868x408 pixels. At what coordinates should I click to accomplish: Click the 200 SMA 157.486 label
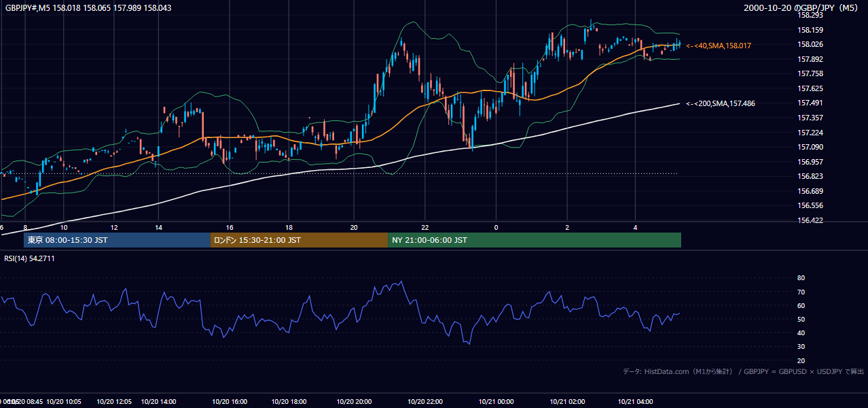point(721,103)
